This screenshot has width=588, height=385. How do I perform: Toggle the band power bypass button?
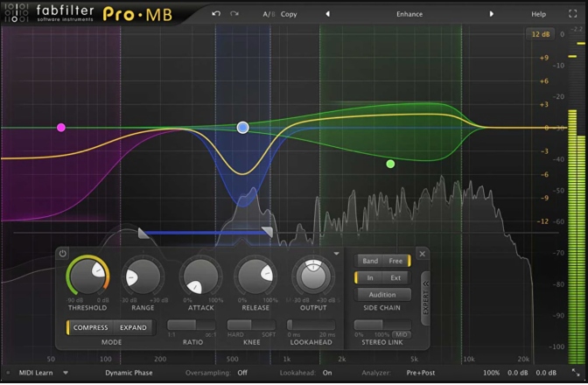coord(63,254)
